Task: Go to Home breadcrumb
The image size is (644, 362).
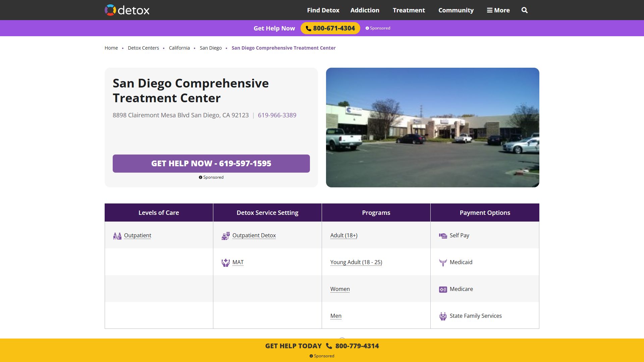Action: tap(111, 48)
